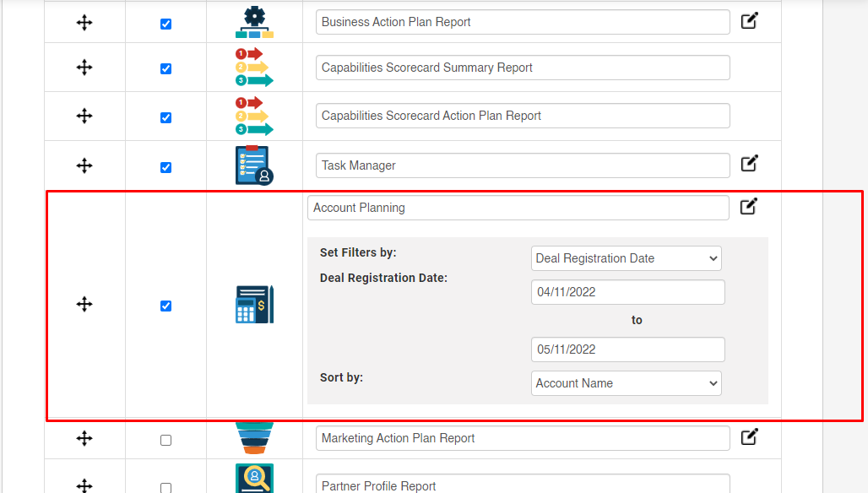Enable the Marketing Action Plan Report checkbox
The width and height of the screenshot is (868, 493).
click(x=165, y=441)
